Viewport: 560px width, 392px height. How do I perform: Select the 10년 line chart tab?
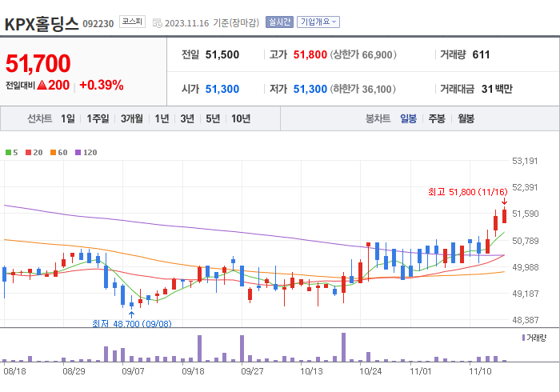click(x=241, y=118)
